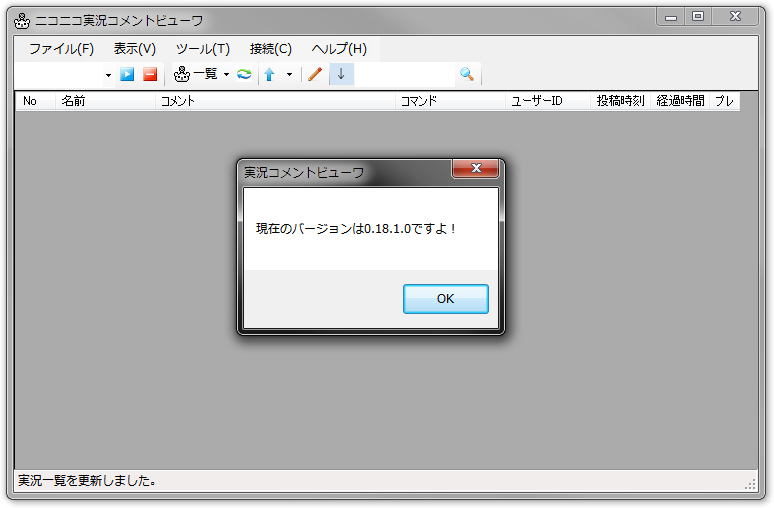Click the version message text in dialog

[355, 229]
